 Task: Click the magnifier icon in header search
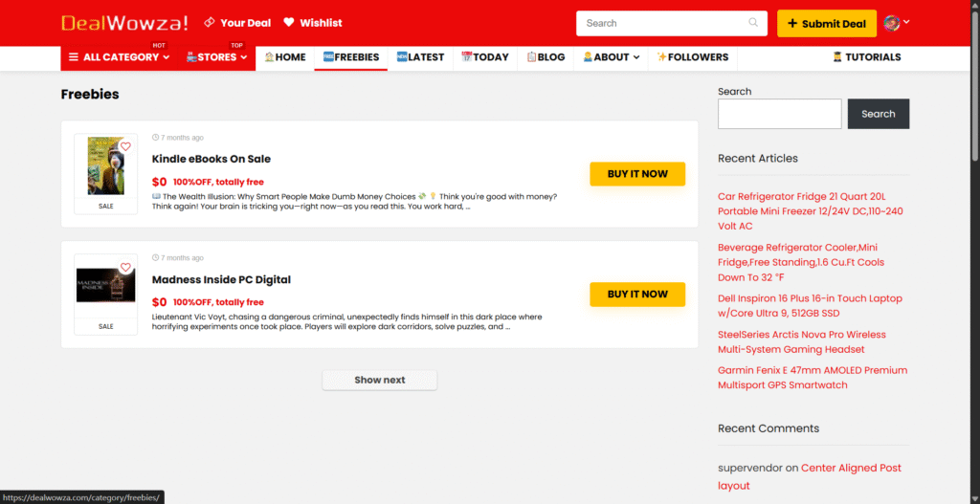tap(754, 23)
